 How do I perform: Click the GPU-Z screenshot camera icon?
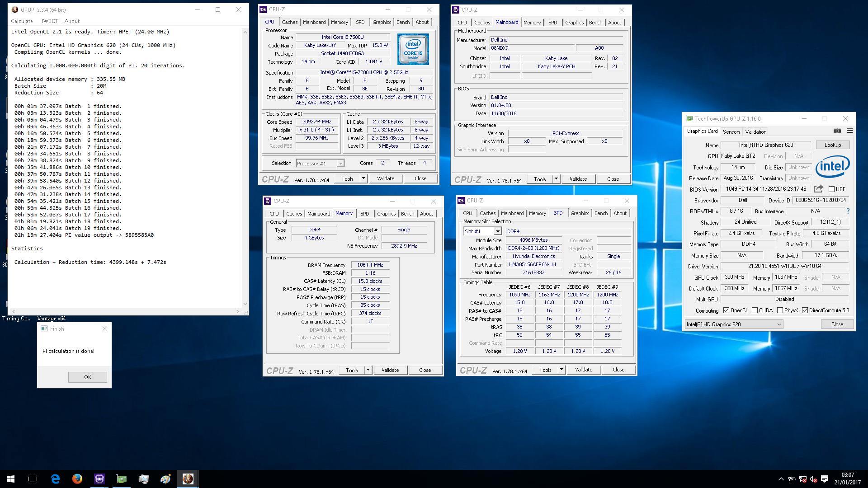point(837,131)
